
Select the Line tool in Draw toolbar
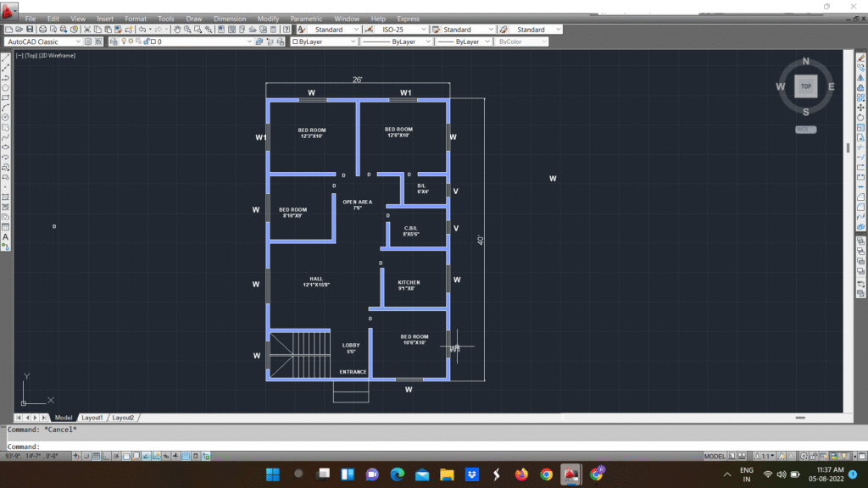tap(6, 58)
